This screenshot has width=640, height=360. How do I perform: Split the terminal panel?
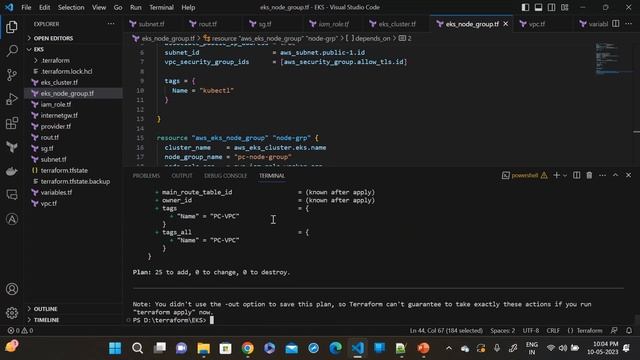(x=576, y=176)
